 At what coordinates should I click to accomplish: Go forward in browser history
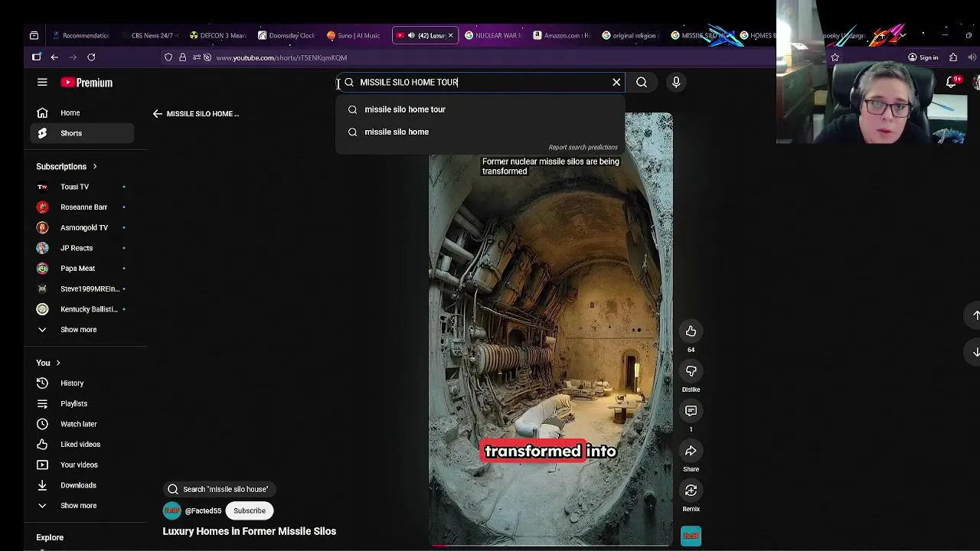pyautogui.click(x=73, y=57)
